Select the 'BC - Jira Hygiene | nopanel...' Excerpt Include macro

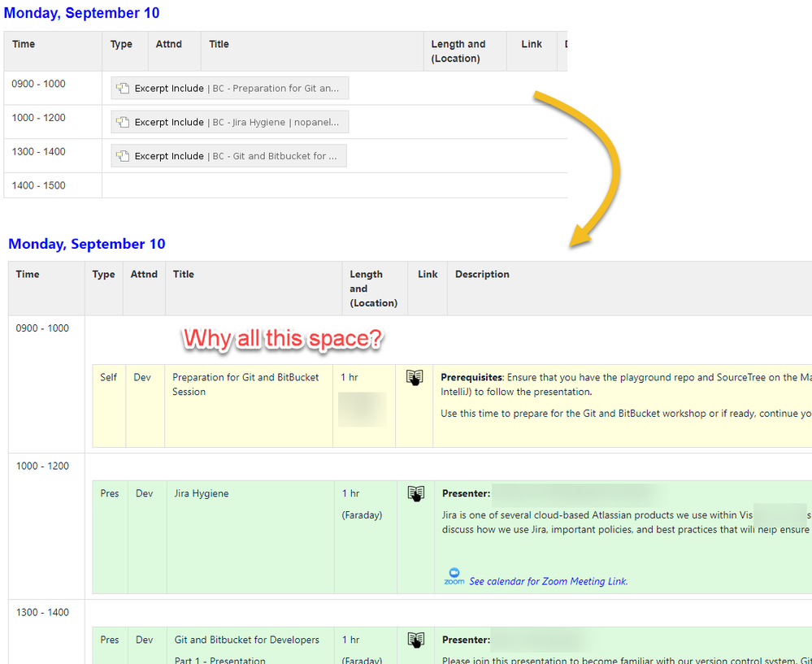click(x=230, y=122)
